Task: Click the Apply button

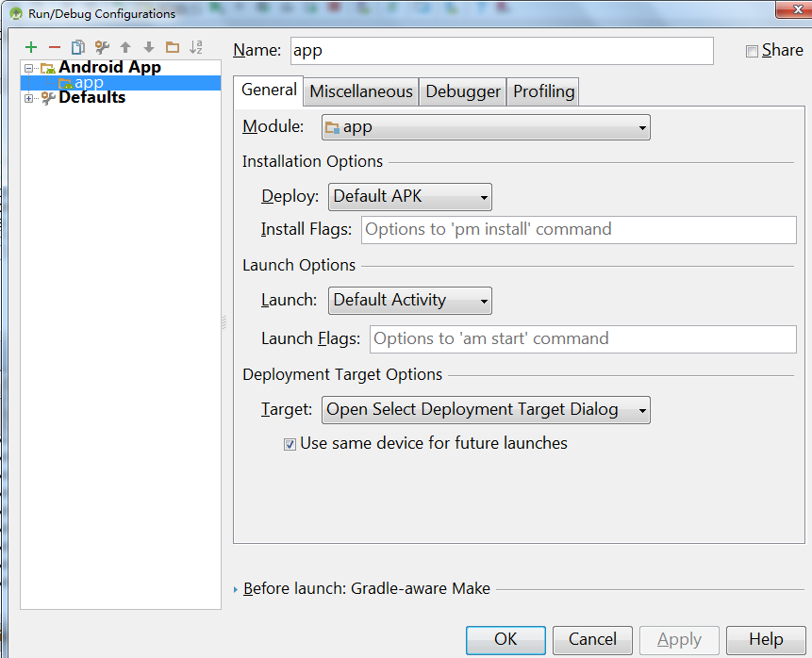Action: coord(679,640)
